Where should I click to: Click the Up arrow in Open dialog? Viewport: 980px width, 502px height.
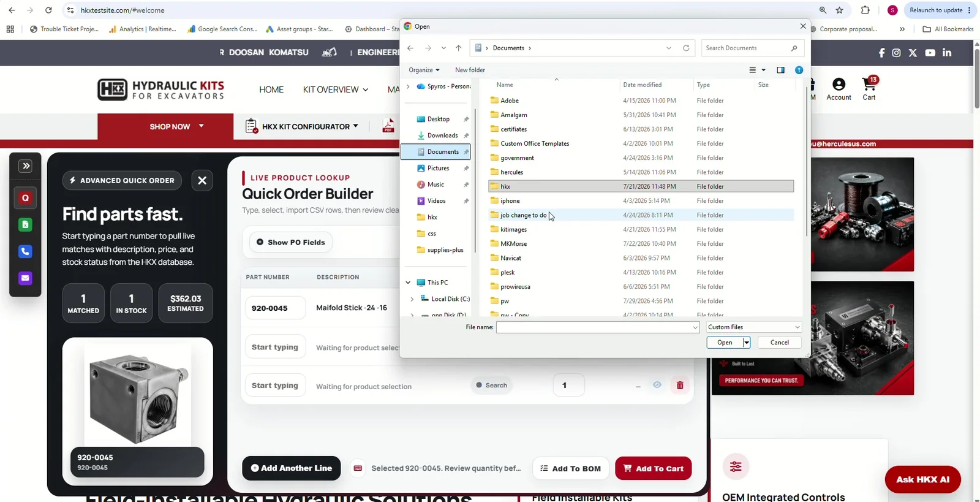pos(458,48)
